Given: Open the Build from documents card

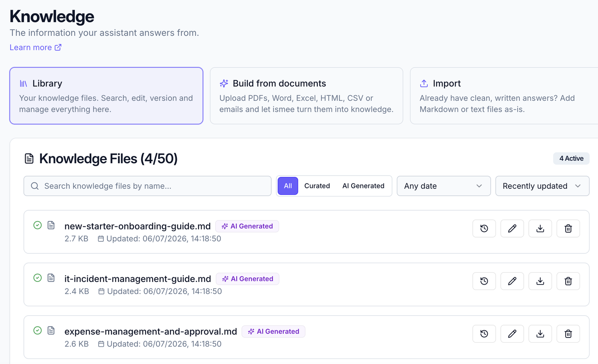Looking at the screenshot, I should [x=307, y=96].
